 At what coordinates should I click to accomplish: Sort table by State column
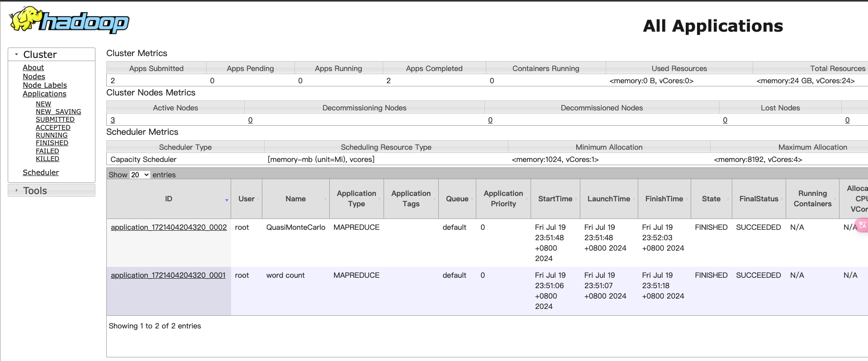(711, 199)
